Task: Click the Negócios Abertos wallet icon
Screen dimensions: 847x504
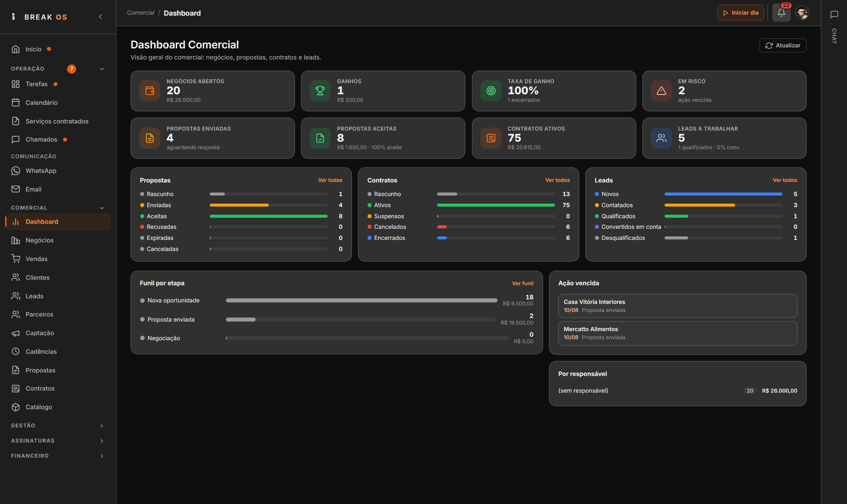Action: [149, 91]
